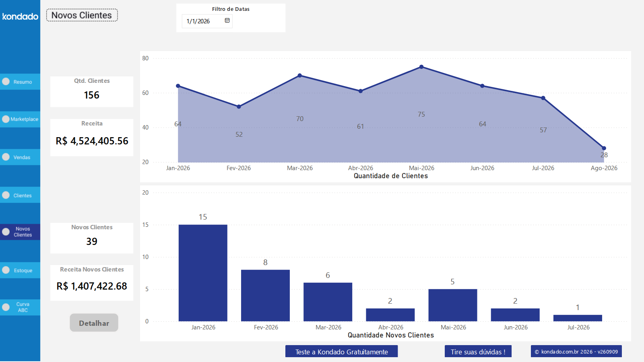Open the calendar date picker icon
Screen dimensions: 644x362
(x=227, y=21)
